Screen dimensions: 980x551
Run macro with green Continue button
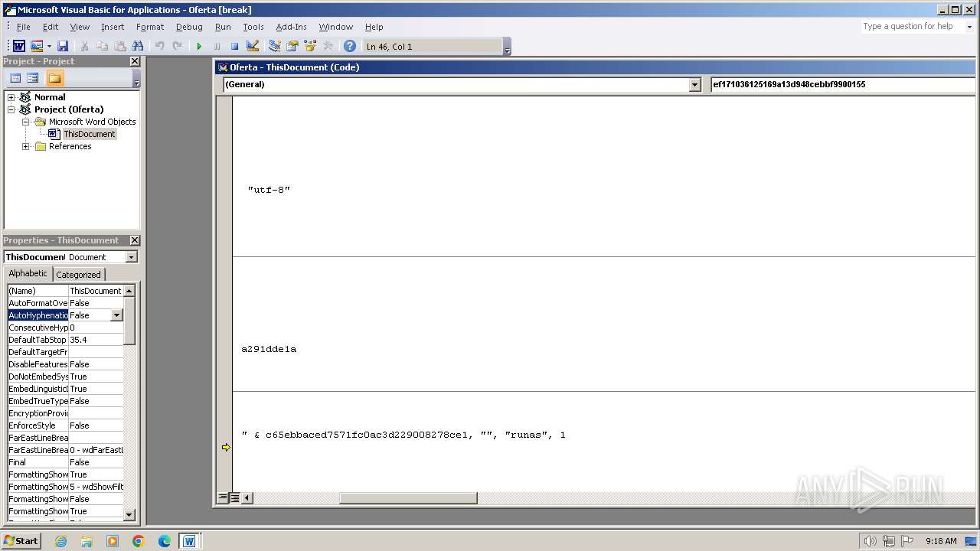[x=199, y=46]
